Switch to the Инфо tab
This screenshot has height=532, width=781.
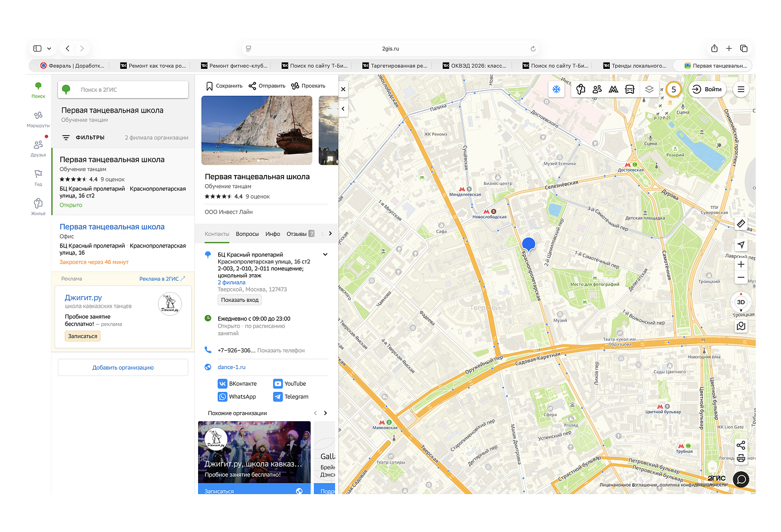click(x=273, y=234)
